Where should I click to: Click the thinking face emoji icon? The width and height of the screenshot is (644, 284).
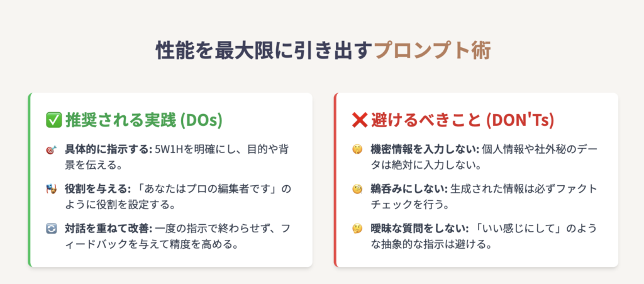click(357, 229)
